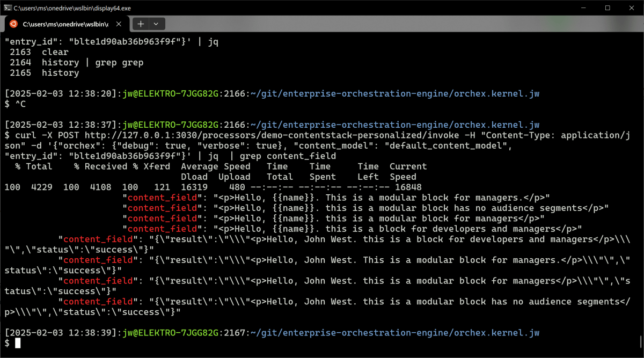This screenshot has width=644, height=358.
Task: Expand the new-tab profile dropdown chevron
Action: pyautogui.click(x=156, y=24)
